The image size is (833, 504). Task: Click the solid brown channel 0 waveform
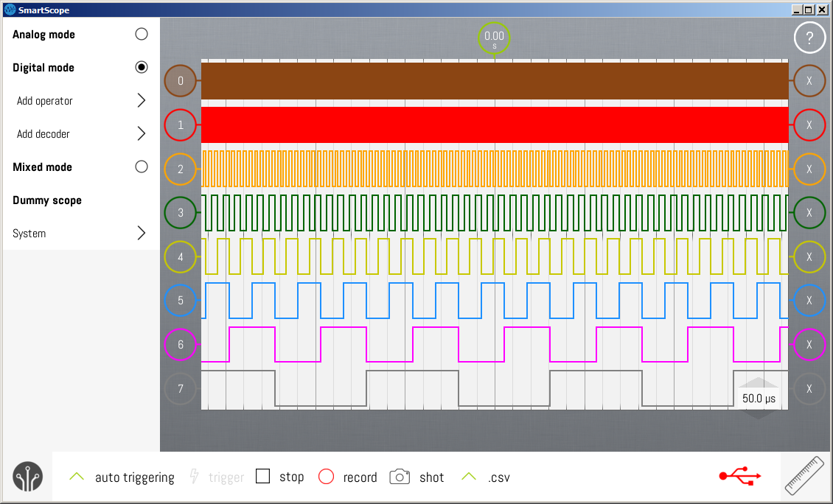pos(495,81)
